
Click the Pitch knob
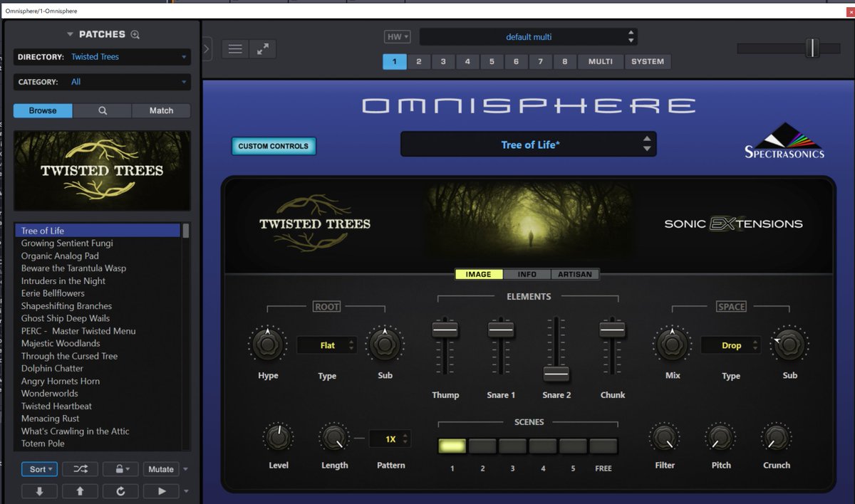click(x=720, y=438)
